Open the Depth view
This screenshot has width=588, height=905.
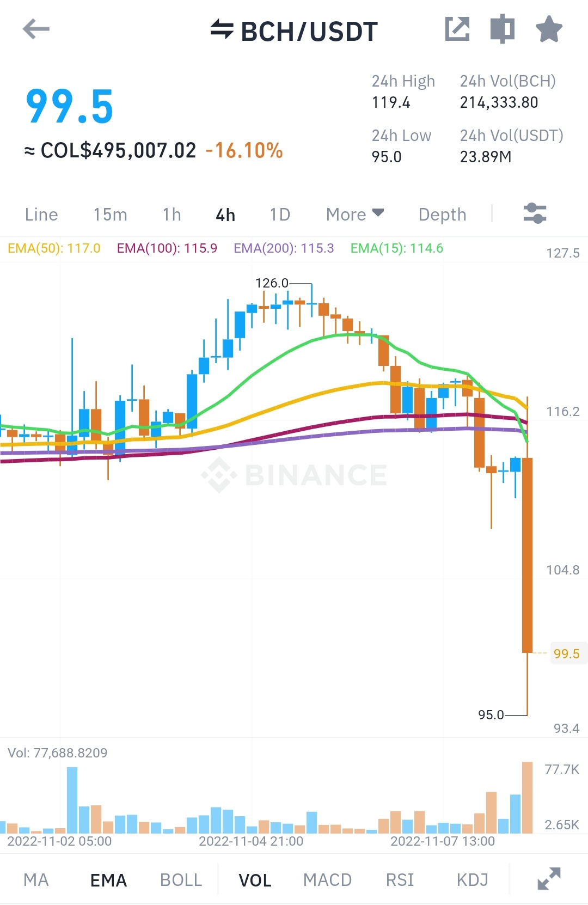[x=442, y=215]
